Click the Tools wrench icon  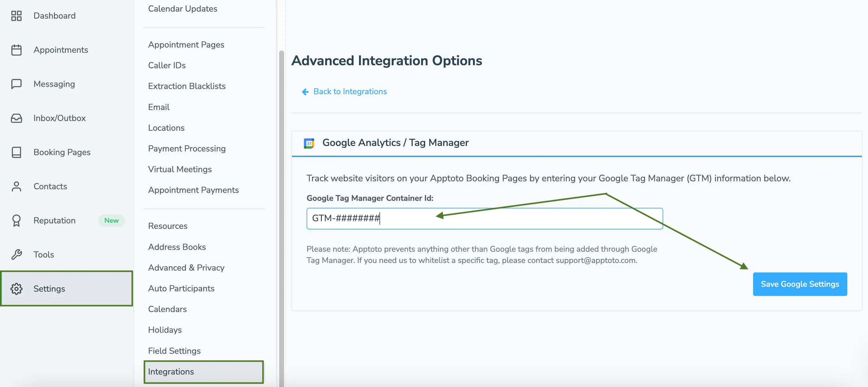16,254
